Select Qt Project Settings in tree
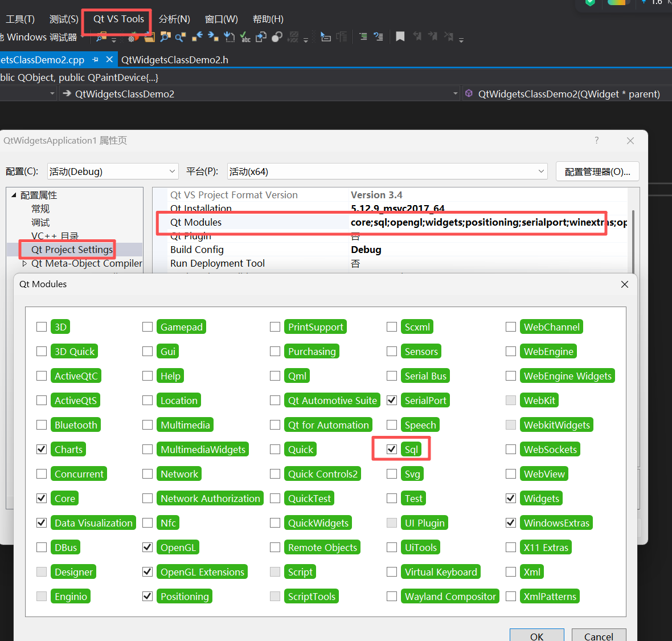This screenshot has width=672, height=641. pos(72,250)
